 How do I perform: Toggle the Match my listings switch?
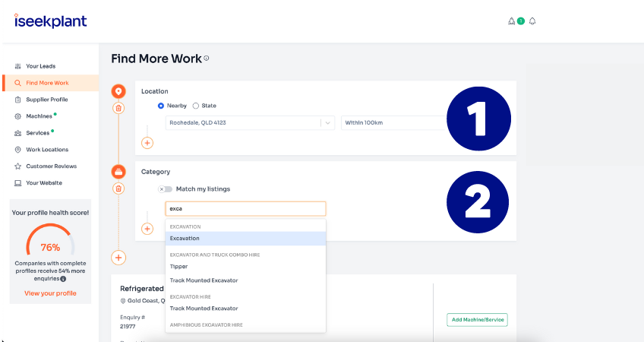pyautogui.click(x=165, y=188)
